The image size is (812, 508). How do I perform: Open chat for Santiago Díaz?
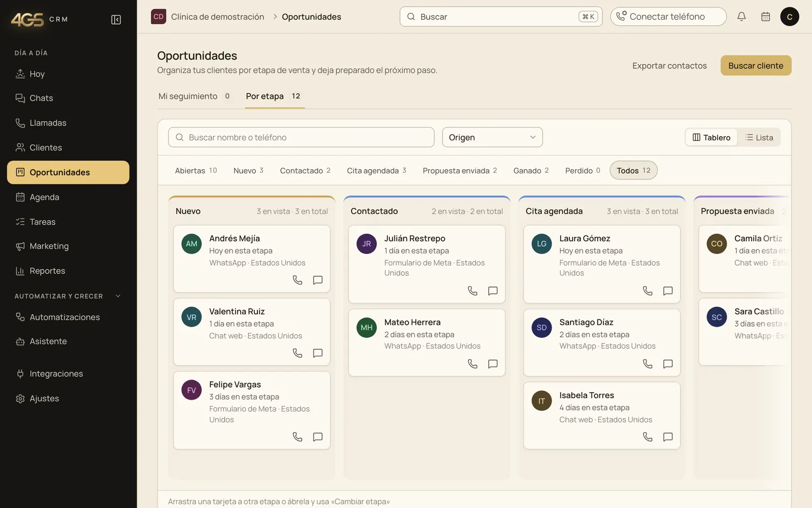click(668, 364)
